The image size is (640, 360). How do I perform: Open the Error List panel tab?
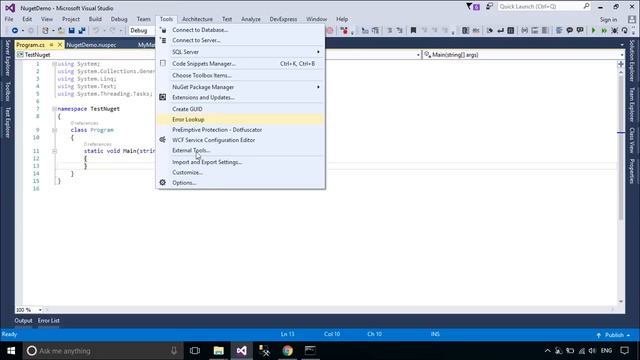tap(49, 321)
